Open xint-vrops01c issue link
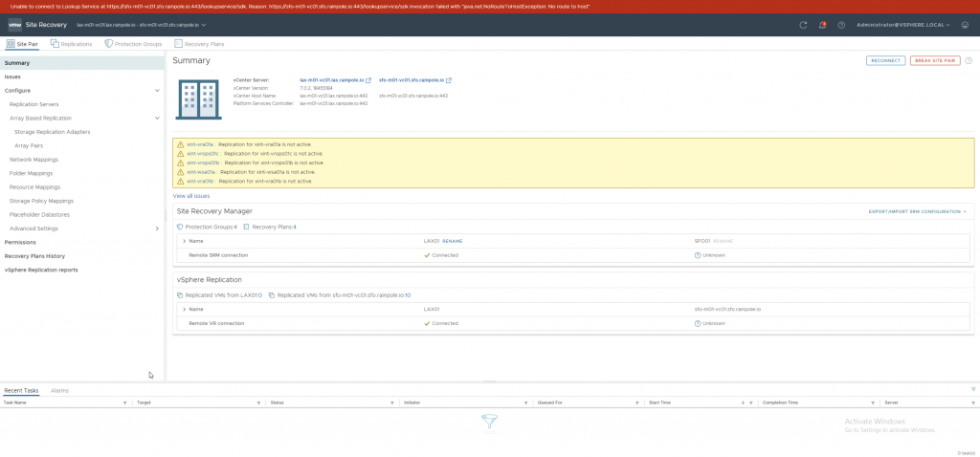The image size is (980, 457). (203, 154)
